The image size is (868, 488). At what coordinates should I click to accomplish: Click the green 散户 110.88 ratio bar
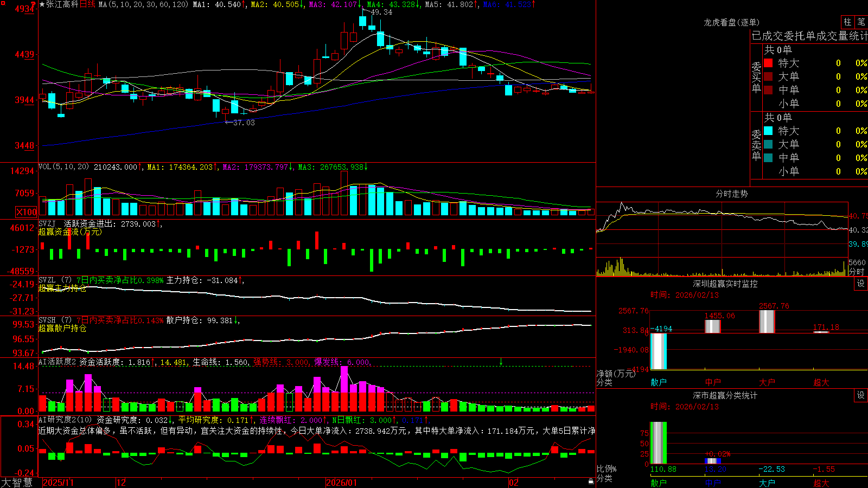[x=659, y=442]
